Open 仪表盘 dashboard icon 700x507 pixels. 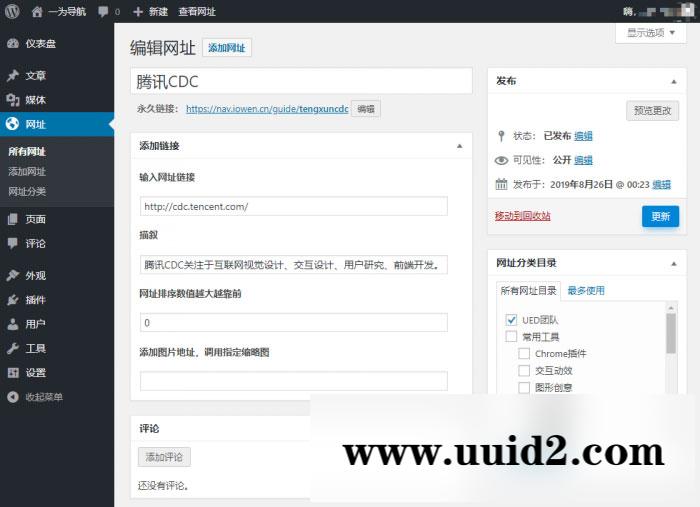pyautogui.click(x=13, y=43)
